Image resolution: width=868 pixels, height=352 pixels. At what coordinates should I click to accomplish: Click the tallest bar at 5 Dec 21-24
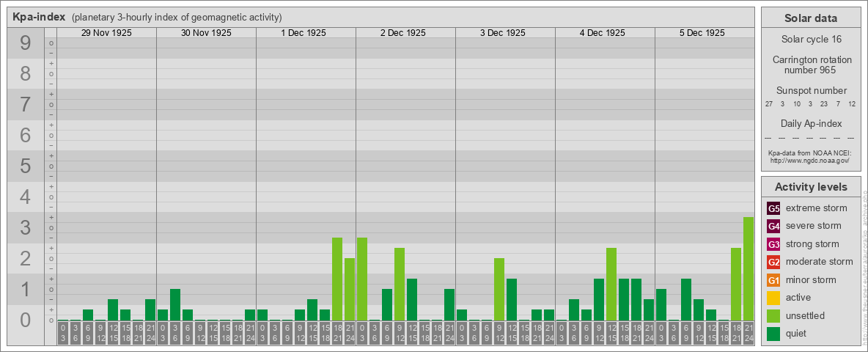[749, 269]
